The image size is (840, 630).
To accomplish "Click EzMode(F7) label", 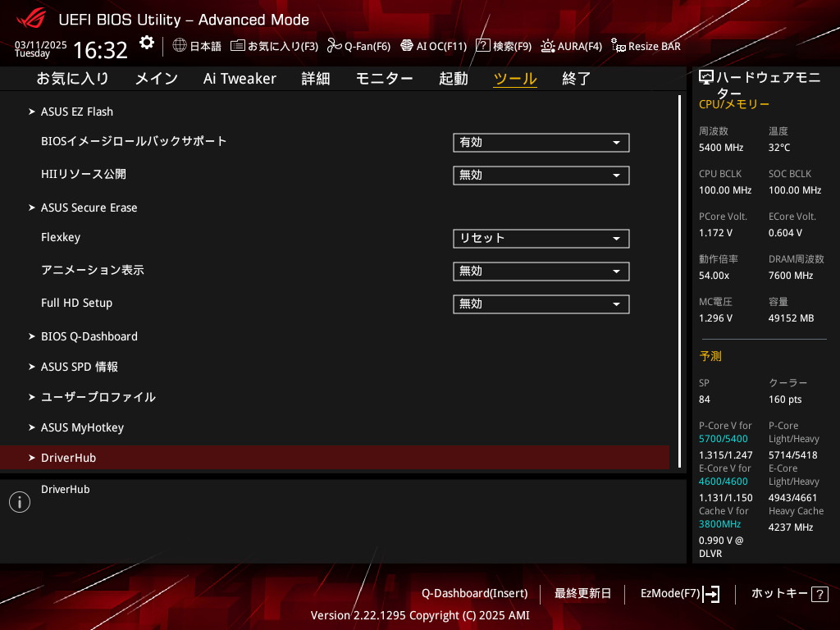I will click(x=670, y=594).
